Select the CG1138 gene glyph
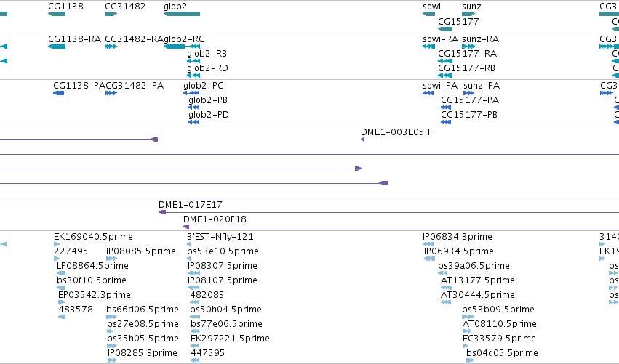This screenshot has height=364, width=619. (x=57, y=14)
